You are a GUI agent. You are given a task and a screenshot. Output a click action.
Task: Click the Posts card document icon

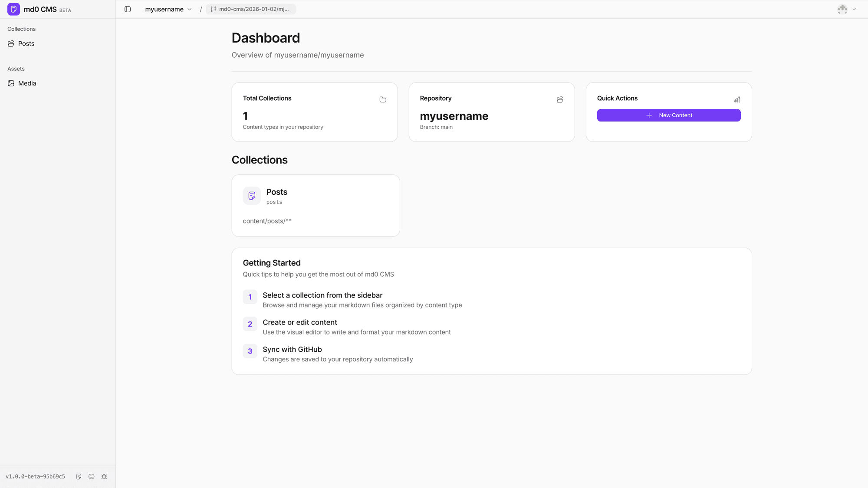252,196
